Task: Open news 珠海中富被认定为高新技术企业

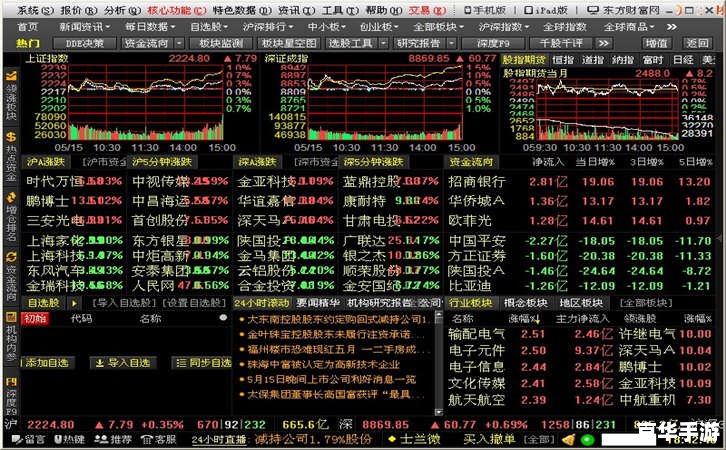Action: pyautogui.click(x=323, y=364)
